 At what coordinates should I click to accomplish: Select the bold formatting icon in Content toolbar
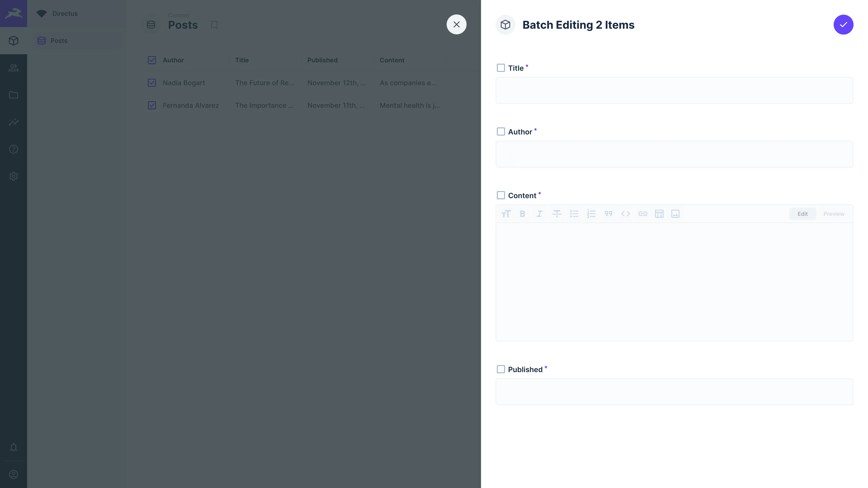pyautogui.click(x=523, y=213)
